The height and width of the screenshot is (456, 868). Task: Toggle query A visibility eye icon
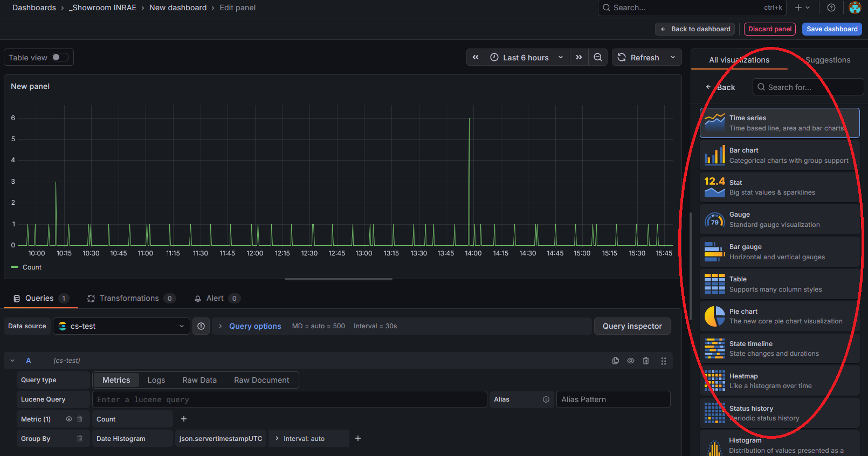click(631, 361)
